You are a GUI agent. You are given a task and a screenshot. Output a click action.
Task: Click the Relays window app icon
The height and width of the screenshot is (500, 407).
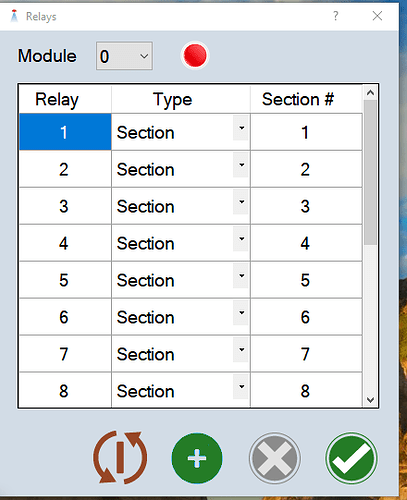click(x=14, y=16)
